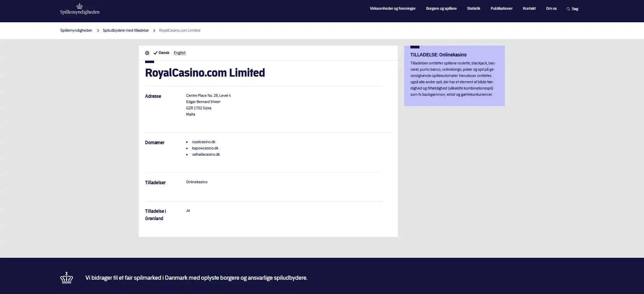Click the Malta address line
Image resolution: width=644 pixels, height=294 pixels.
point(191,115)
